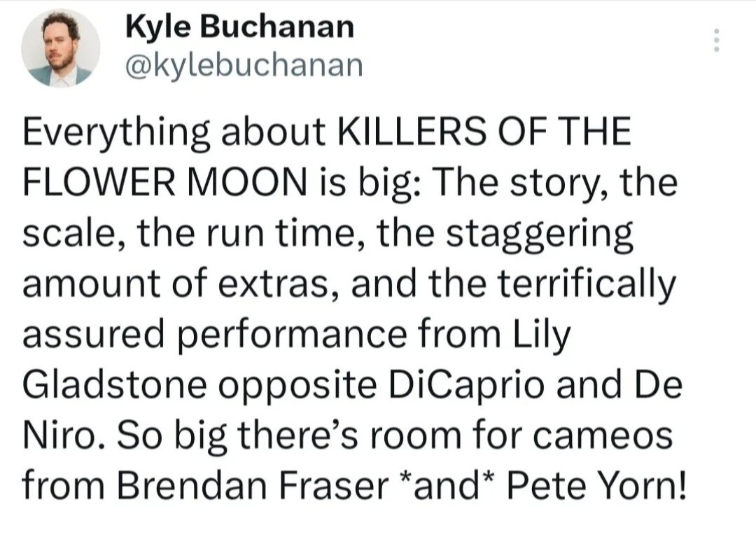
Task: Open the Kyle Buchanan display name link
Action: pos(239,27)
